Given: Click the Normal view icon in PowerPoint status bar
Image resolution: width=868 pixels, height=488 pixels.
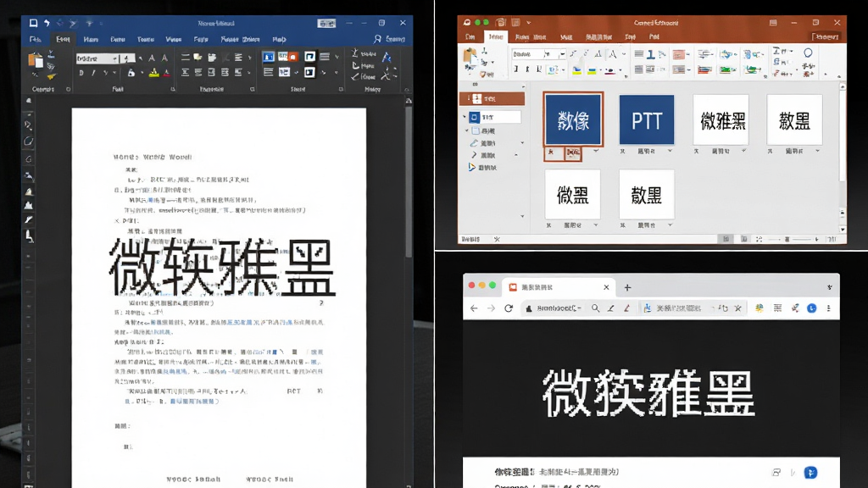Looking at the screenshot, I should coord(726,239).
